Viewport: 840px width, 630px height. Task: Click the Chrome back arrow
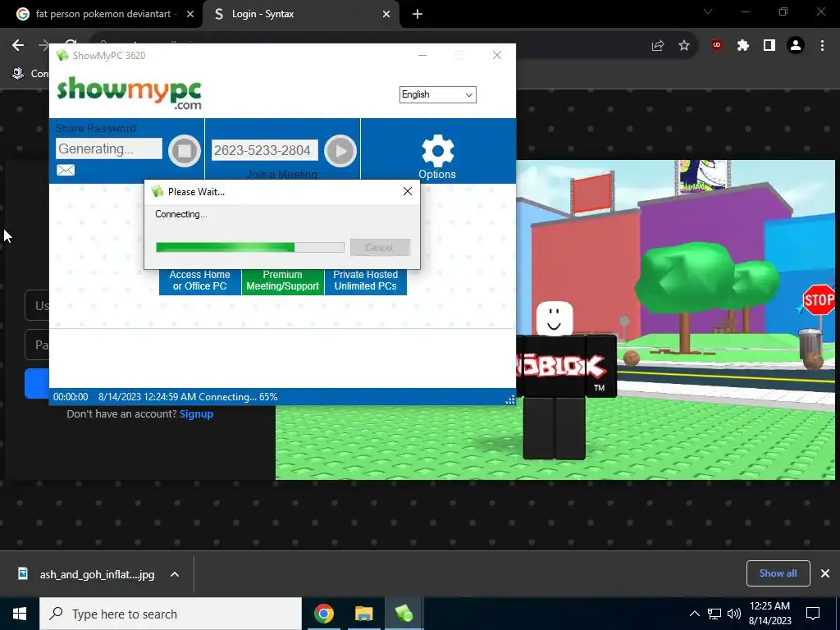pyautogui.click(x=18, y=46)
